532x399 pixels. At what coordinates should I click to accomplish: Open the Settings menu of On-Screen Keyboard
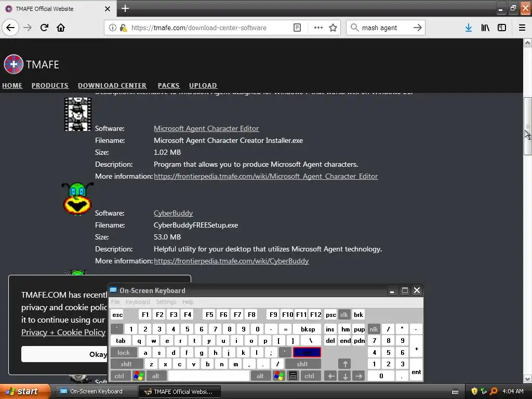[166, 302]
